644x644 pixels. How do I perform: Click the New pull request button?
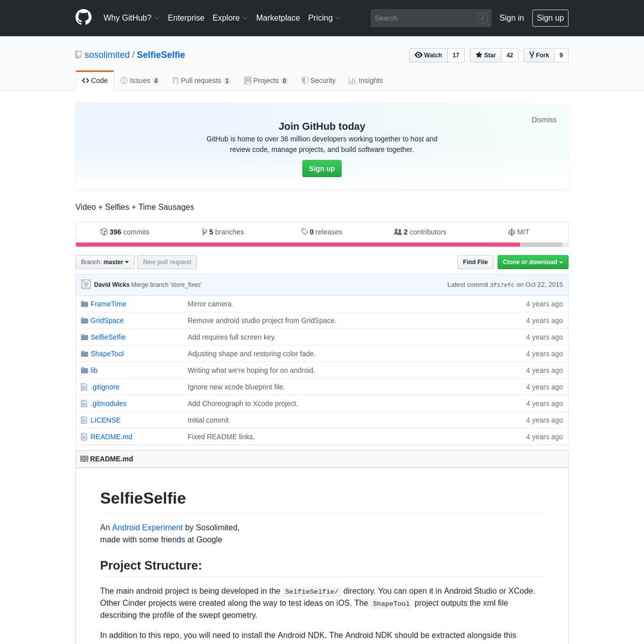[x=167, y=262]
